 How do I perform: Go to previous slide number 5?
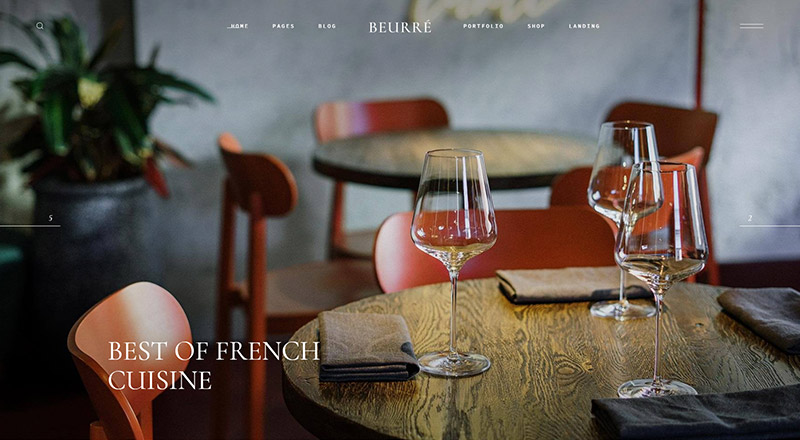[x=51, y=218]
